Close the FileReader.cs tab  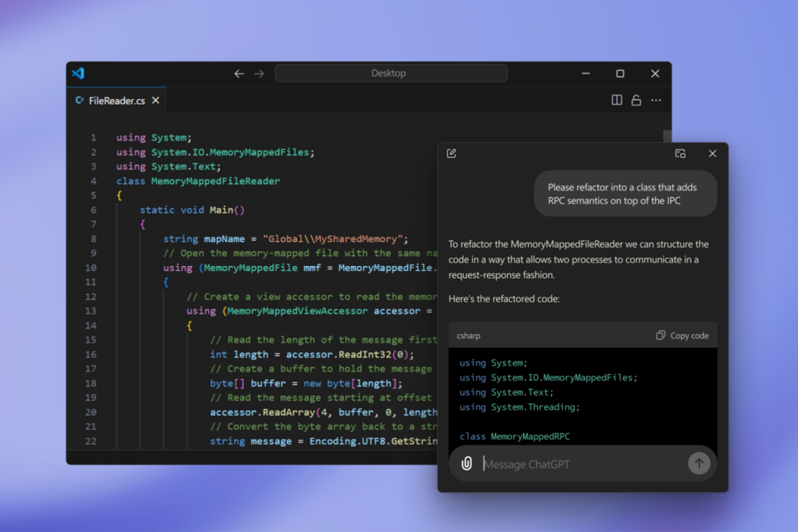pos(155,101)
